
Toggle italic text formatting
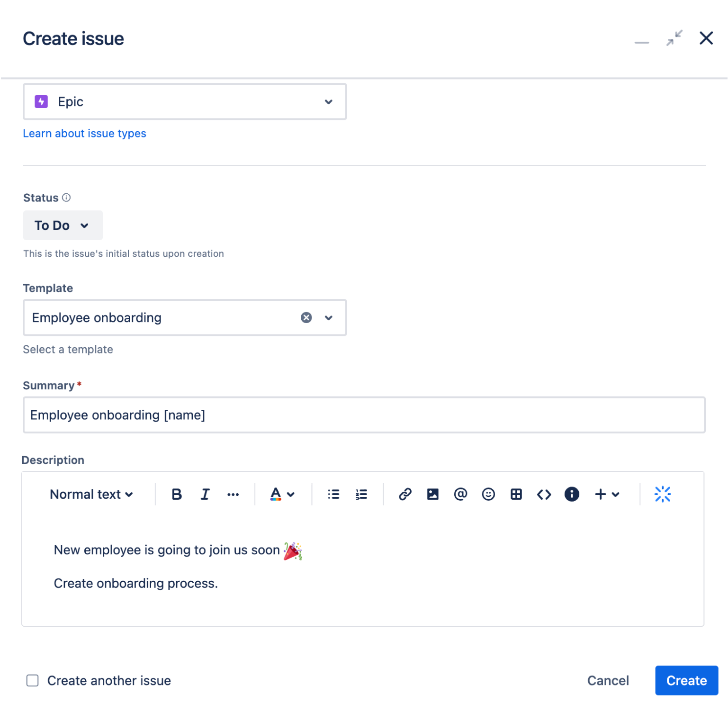pos(205,494)
